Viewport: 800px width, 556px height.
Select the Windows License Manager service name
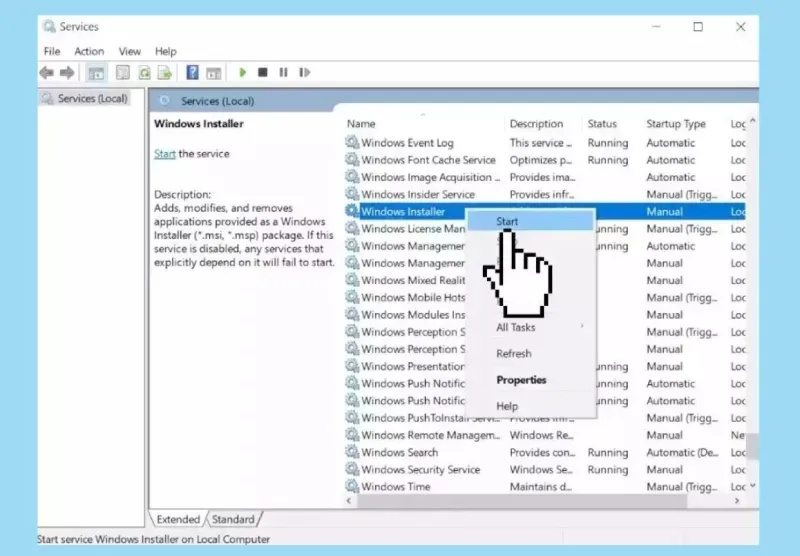click(x=413, y=229)
